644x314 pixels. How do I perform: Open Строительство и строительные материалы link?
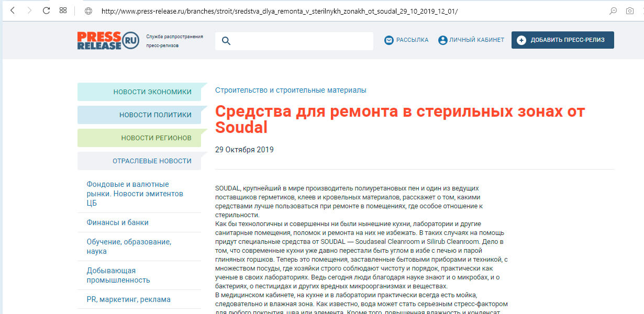pos(291,90)
